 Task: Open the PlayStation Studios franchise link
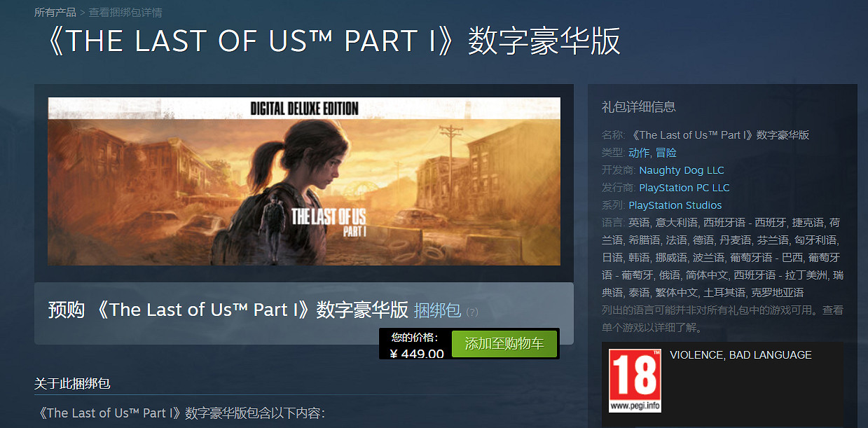pyautogui.click(x=675, y=205)
